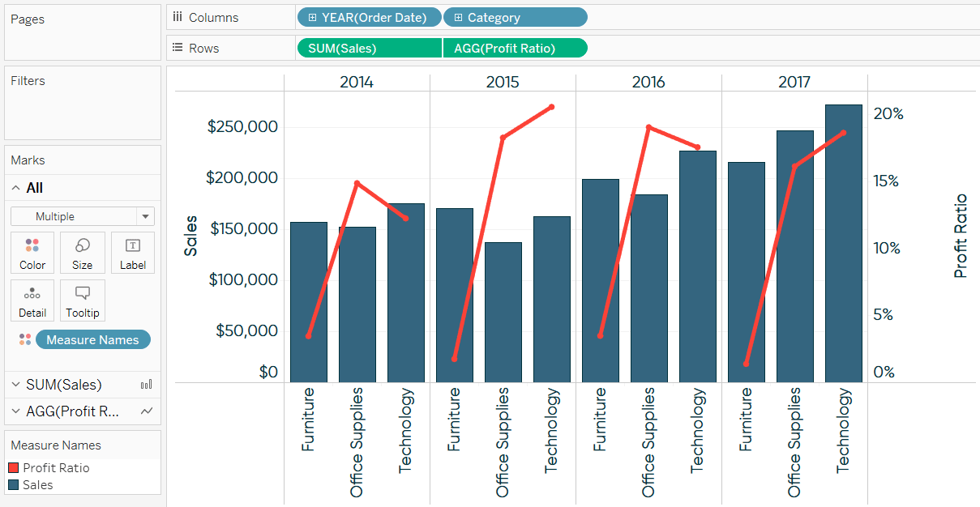Click the color legend icon before Measure Names pill

pyautogui.click(x=25, y=339)
